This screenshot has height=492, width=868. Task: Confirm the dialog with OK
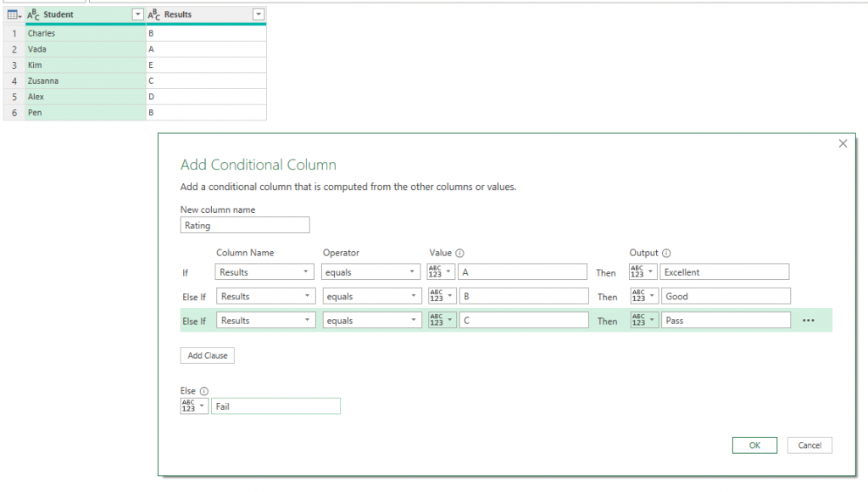tap(754, 444)
